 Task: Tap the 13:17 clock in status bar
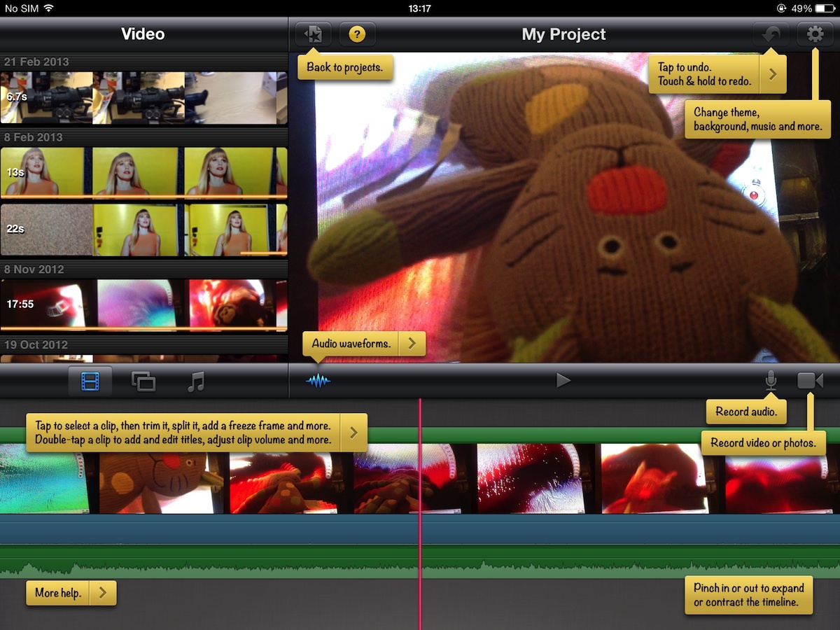coord(419,8)
